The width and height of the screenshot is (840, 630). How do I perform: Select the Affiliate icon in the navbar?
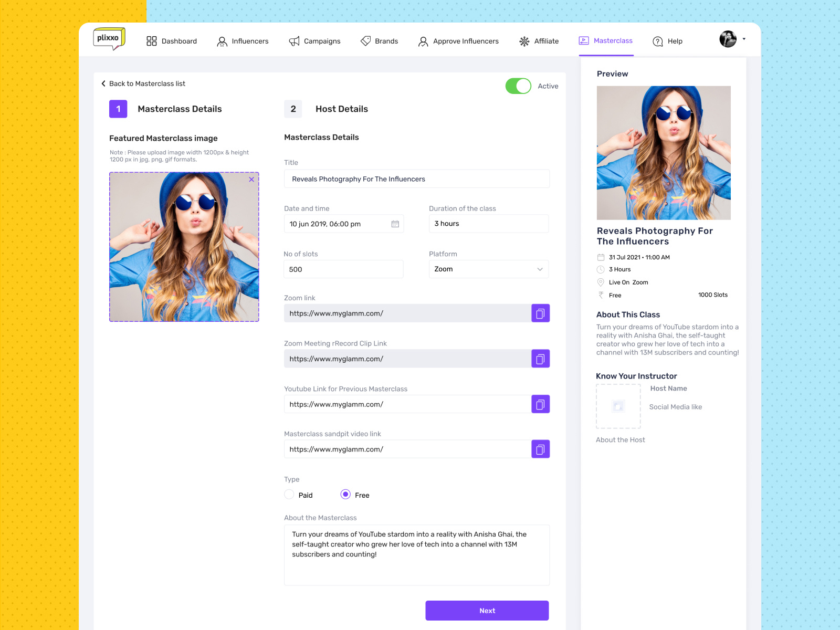coord(523,41)
